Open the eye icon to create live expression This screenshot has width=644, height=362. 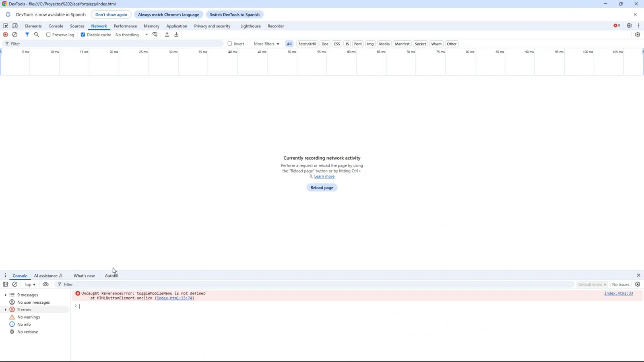pos(45,284)
